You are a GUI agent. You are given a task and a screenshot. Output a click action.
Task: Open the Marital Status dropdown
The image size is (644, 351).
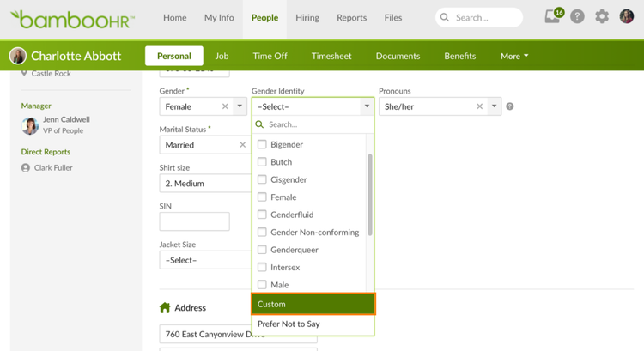tap(205, 145)
